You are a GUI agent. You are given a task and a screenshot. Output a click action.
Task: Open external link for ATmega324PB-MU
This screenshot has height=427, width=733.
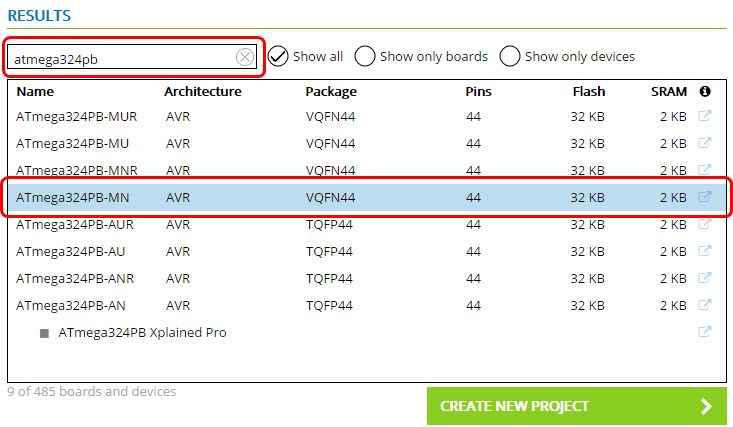[x=704, y=143]
